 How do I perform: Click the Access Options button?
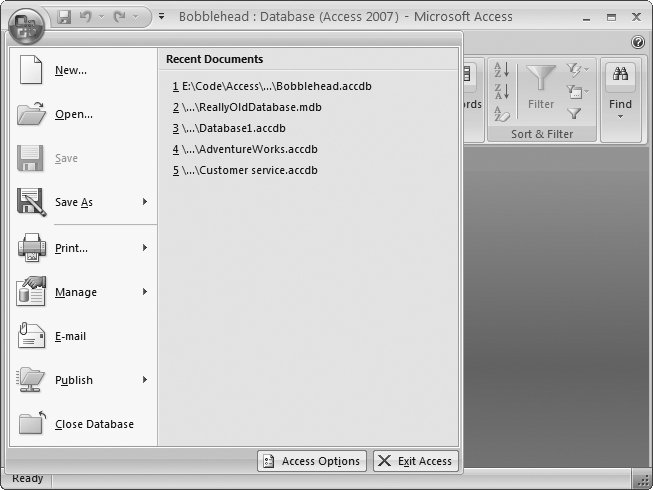312,461
